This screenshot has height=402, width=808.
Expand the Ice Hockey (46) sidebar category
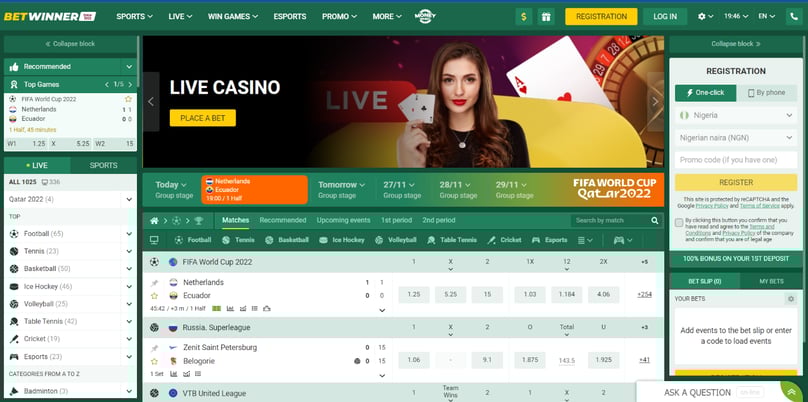(x=129, y=287)
